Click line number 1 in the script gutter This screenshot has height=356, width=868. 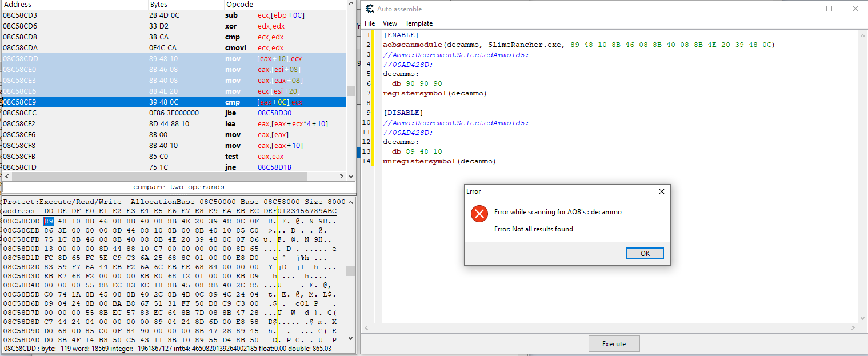pyautogui.click(x=366, y=35)
